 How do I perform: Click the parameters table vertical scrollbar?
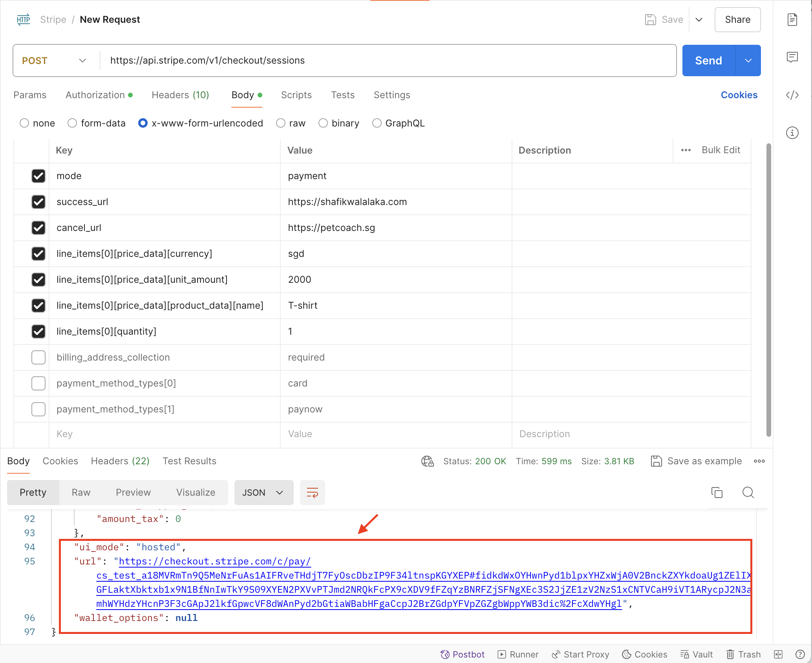tap(769, 290)
